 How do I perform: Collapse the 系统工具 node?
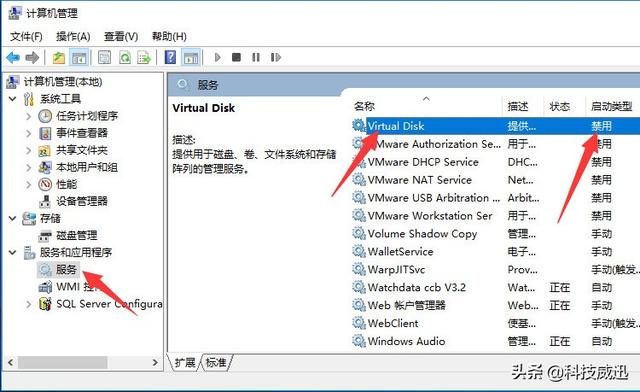(13, 99)
